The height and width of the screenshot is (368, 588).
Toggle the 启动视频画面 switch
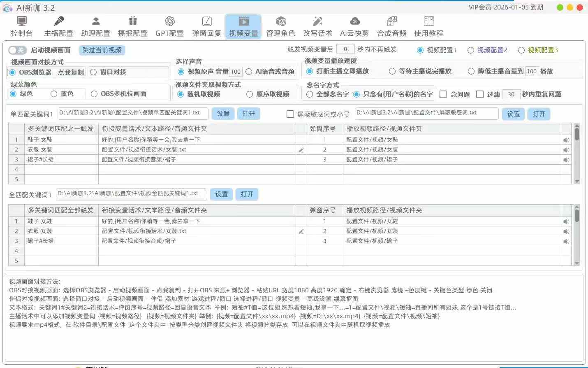coord(17,50)
